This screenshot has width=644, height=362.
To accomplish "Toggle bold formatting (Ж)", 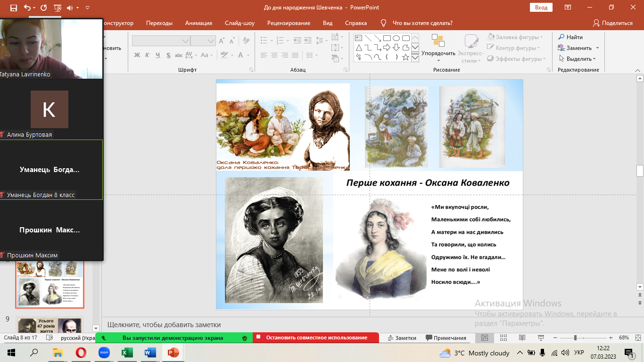I will (x=137, y=55).
